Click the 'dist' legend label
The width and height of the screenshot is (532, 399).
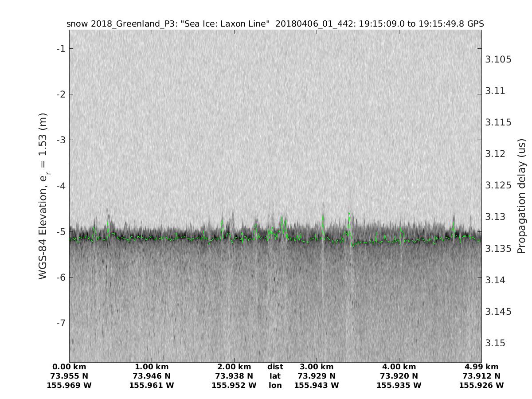pyautogui.click(x=275, y=367)
